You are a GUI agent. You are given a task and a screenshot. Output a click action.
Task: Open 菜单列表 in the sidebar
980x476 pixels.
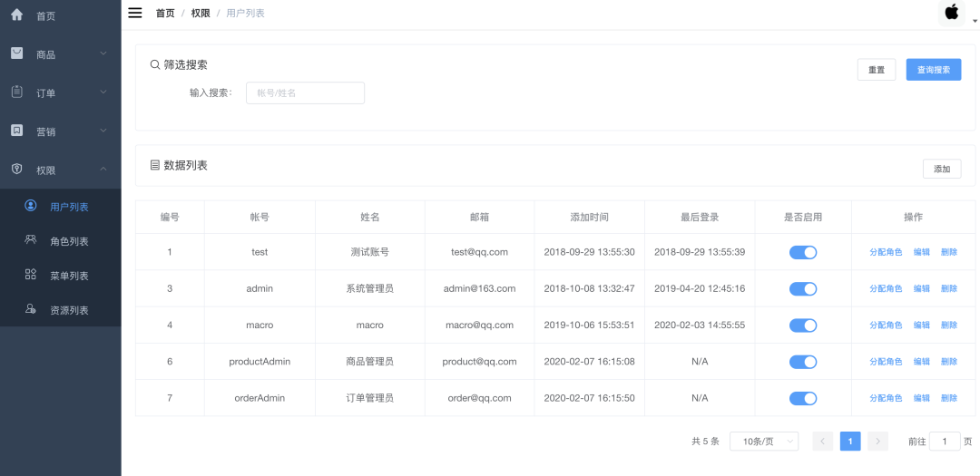click(61, 276)
